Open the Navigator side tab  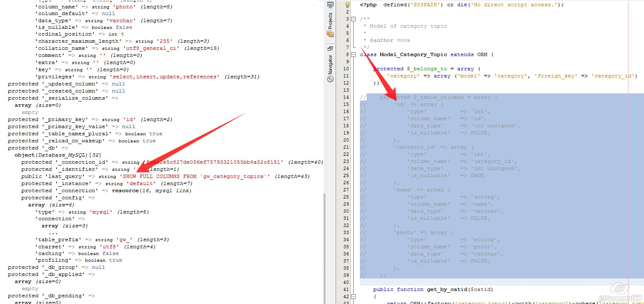point(330,68)
